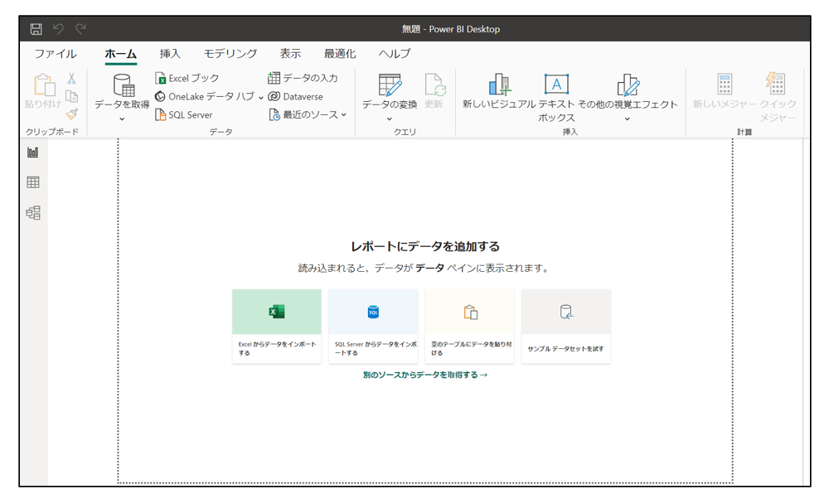Click the データの変換 table-pencil icon

point(390,85)
